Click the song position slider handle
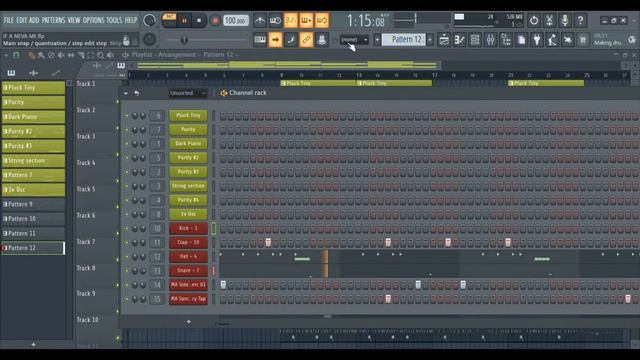Viewport: 640px width, 360px height. [x=184, y=40]
